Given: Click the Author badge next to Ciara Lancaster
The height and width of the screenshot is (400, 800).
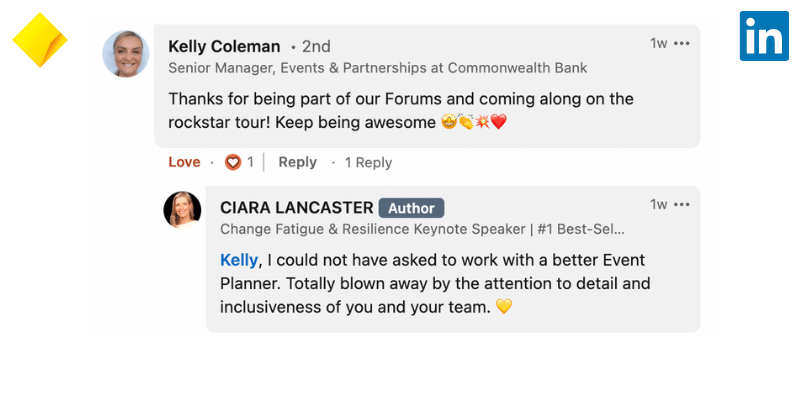Looking at the screenshot, I should (x=411, y=208).
